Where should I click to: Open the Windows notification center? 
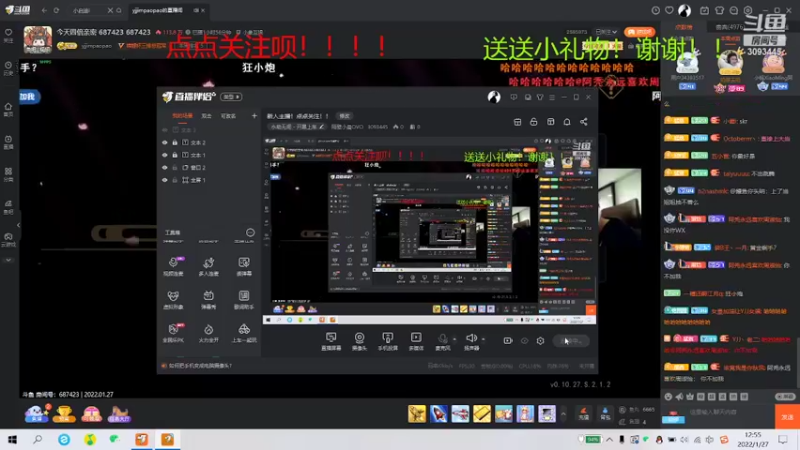click(x=783, y=439)
